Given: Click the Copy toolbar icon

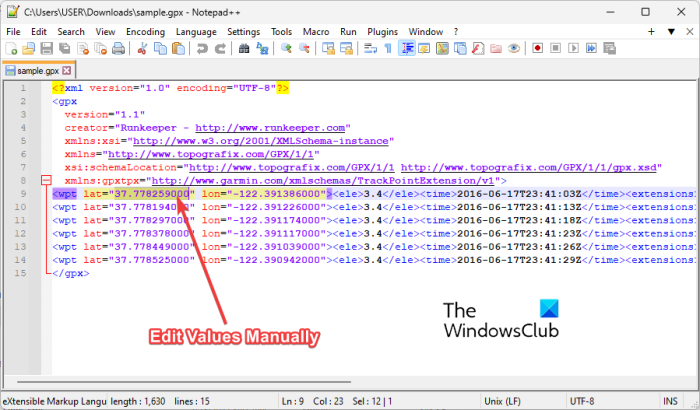Looking at the screenshot, I should tap(160, 48).
